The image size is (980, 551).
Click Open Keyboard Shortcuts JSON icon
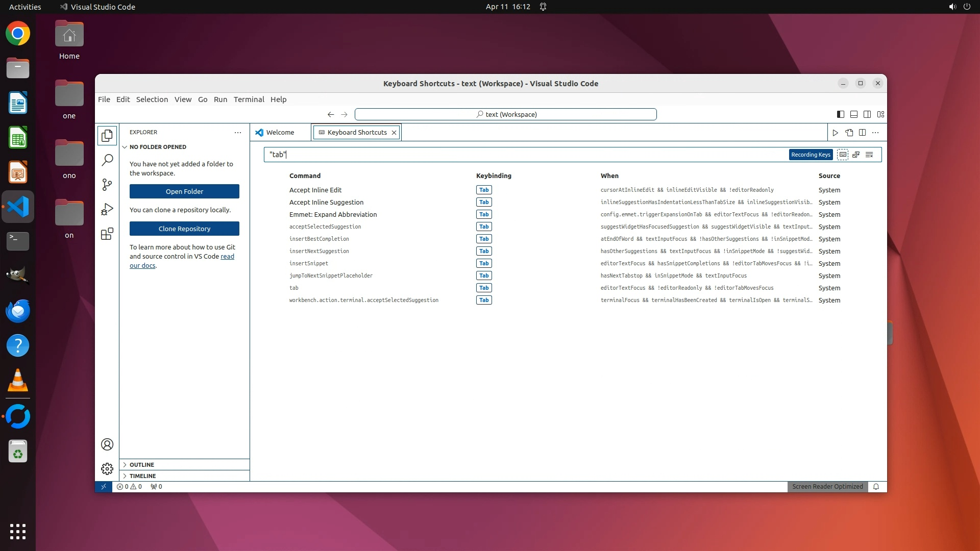tap(849, 133)
